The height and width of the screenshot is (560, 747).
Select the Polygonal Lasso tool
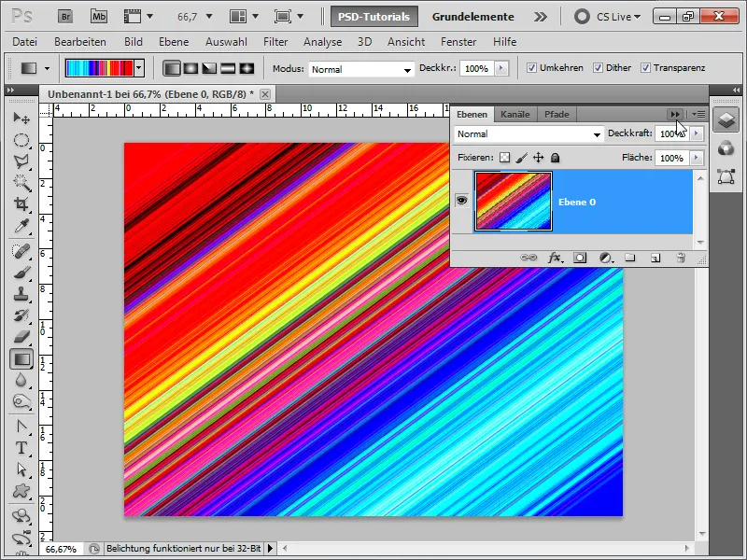[21, 161]
